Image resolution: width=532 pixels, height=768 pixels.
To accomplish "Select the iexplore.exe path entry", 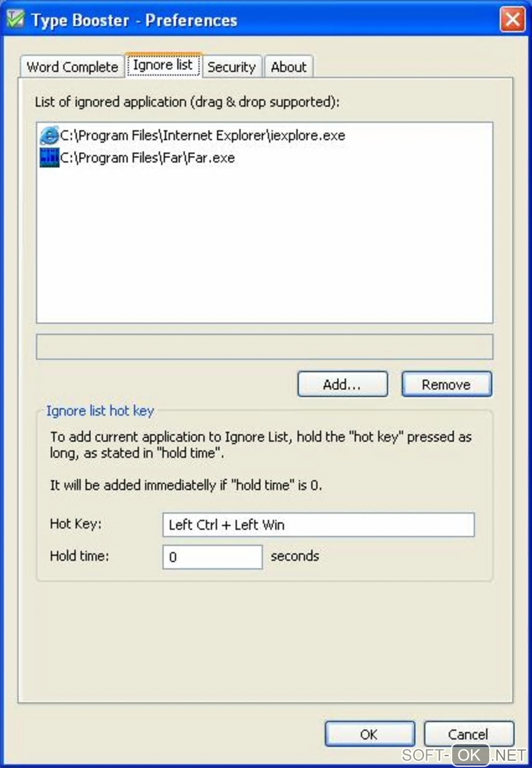I will click(x=202, y=136).
